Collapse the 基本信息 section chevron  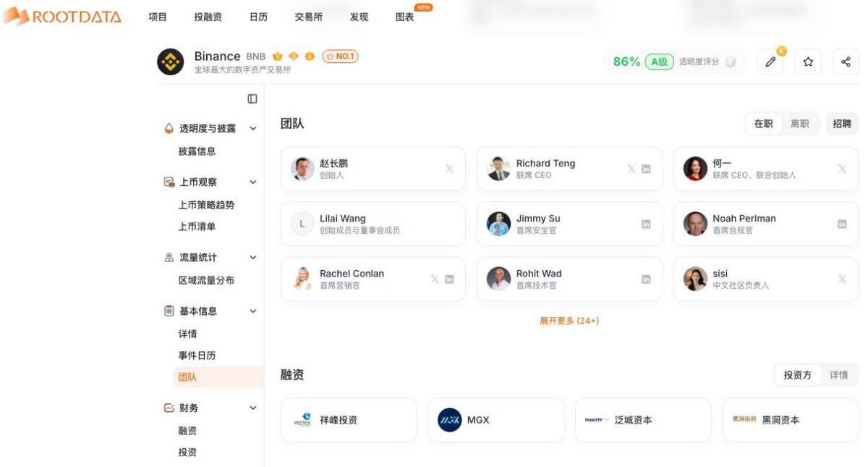(x=253, y=311)
